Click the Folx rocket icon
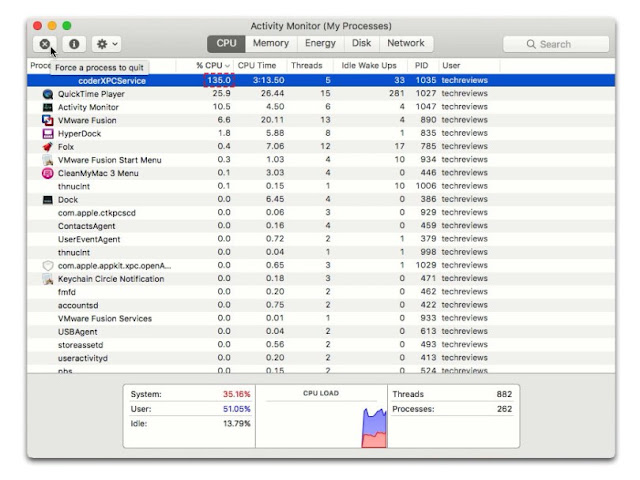Viewport: 640px width, 480px height. tap(48, 147)
